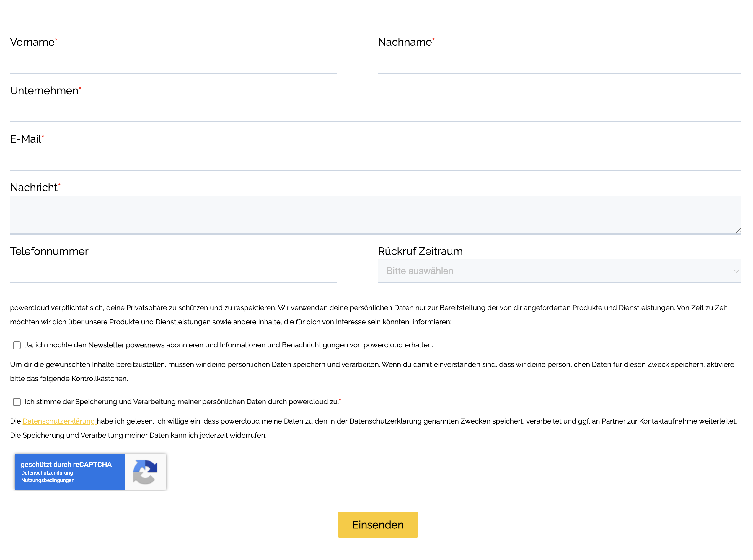Click the checkbox next to Ich stimme der Speicherung
The height and width of the screenshot is (560, 753).
click(16, 402)
